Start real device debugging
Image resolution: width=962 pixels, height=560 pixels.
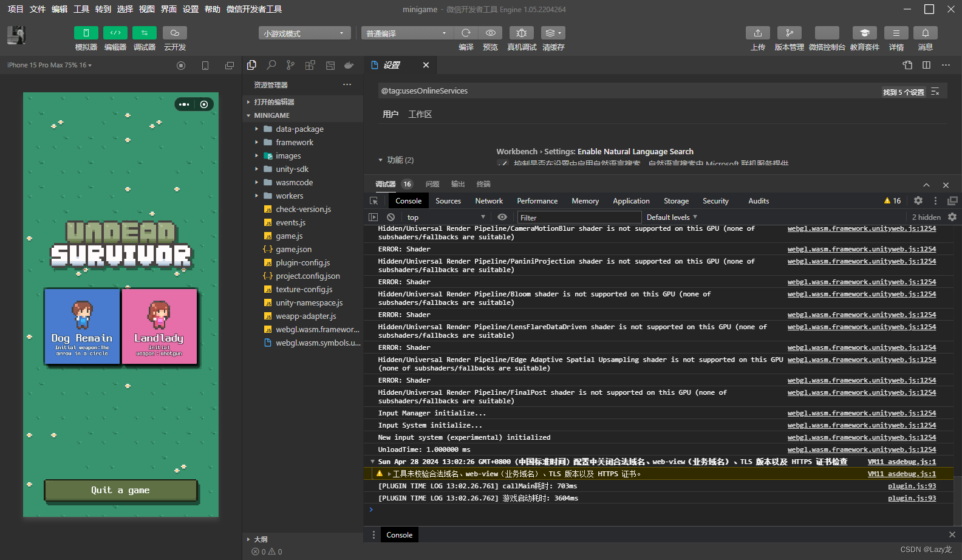[522, 33]
